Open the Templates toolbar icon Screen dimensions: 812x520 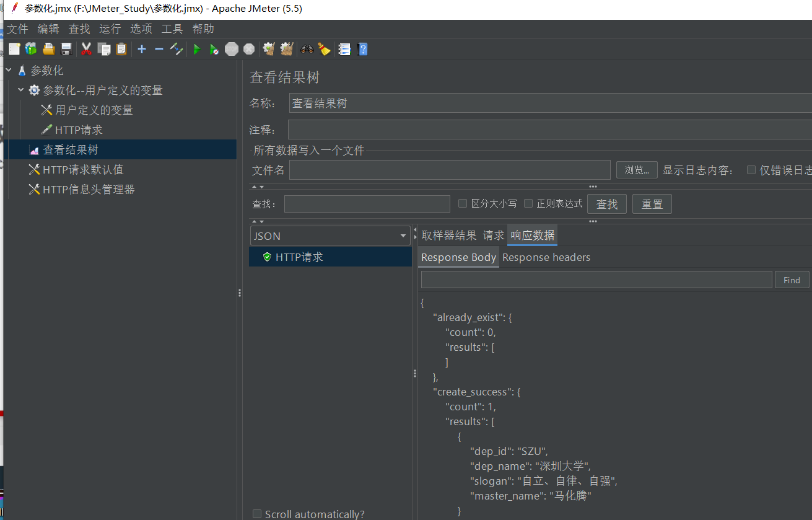pos(31,49)
